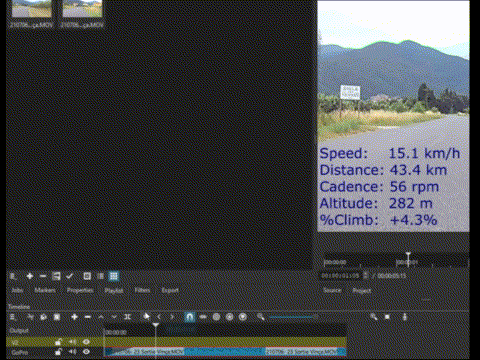This screenshot has width=480, height=360.
Task: Select second playlist video thumbnail
Action: click(82, 9)
